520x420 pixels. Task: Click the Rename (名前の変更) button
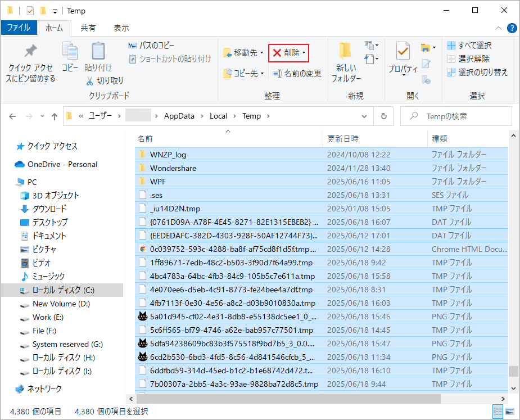coord(297,73)
